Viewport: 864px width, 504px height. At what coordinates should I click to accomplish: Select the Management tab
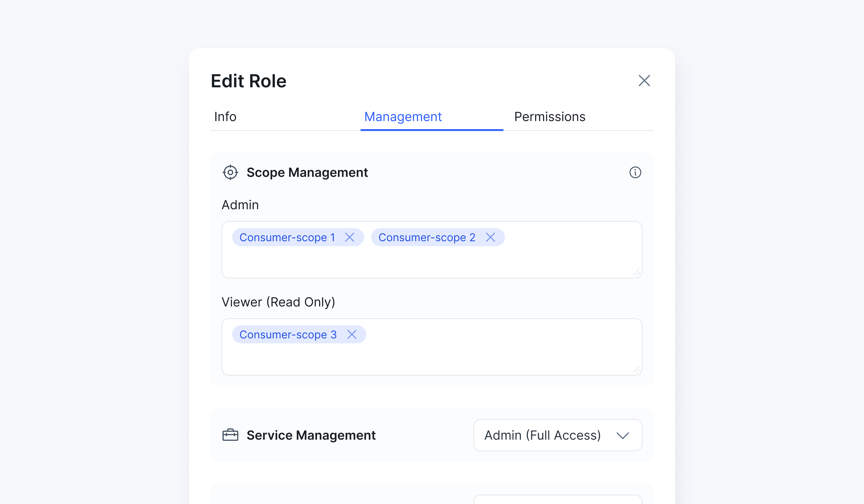pos(403,117)
